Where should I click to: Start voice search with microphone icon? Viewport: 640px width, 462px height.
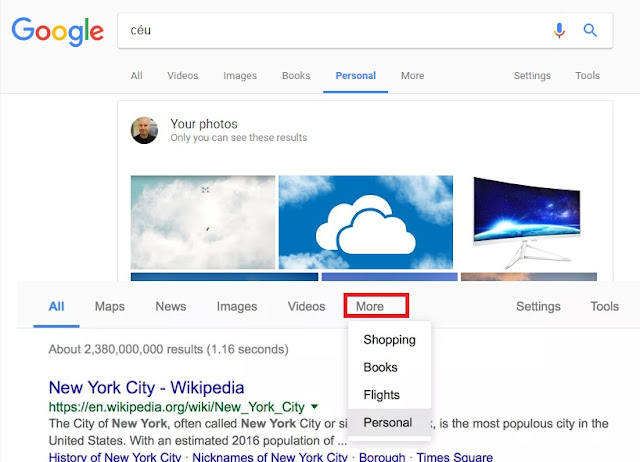pos(559,30)
